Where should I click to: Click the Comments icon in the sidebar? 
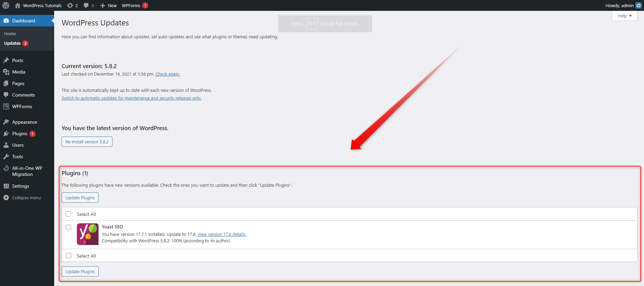point(6,95)
